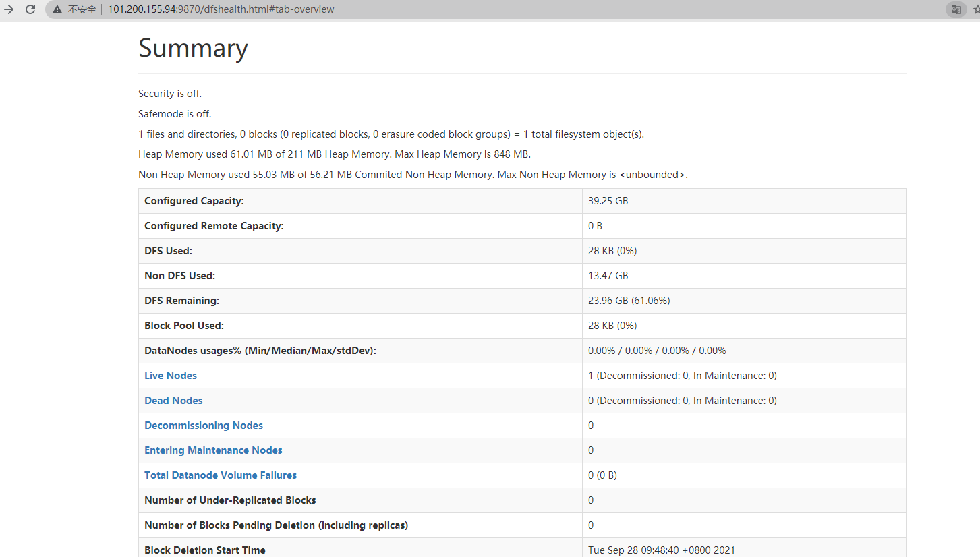980x557 pixels.
Task: Click the Dead Nodes count value
Action: 683,401
